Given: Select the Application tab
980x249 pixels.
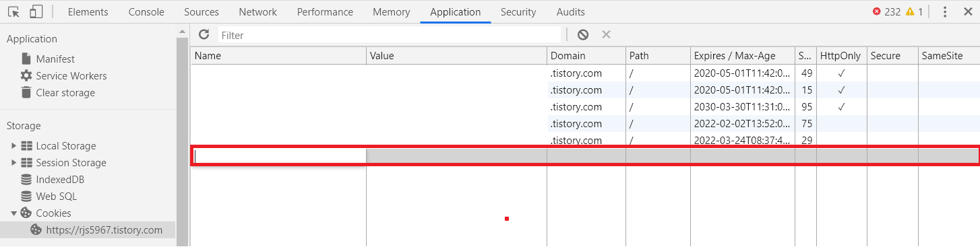Looking at the screenshot, I should 456,12.
